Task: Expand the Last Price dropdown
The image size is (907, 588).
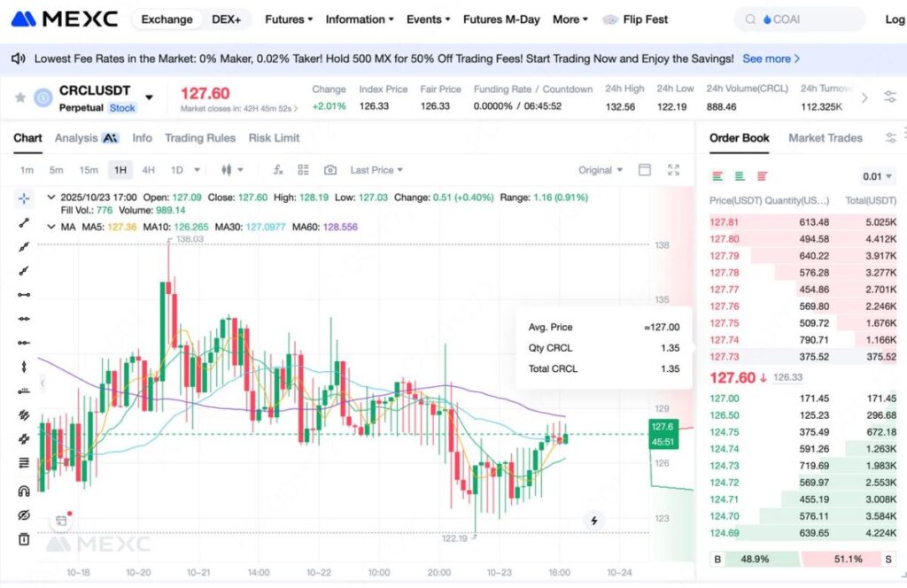Action: pos(376,170)
